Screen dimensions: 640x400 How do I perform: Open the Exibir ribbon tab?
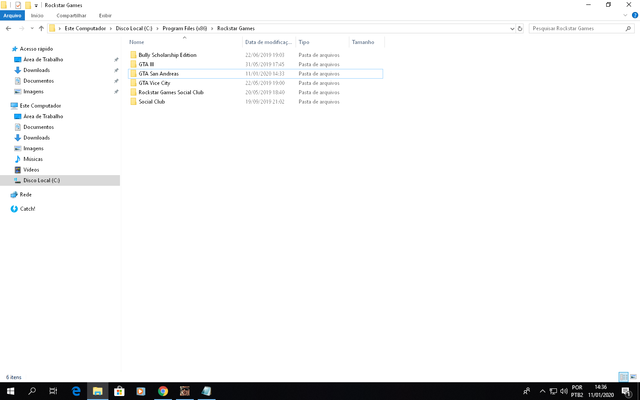[x=105, y=16]
